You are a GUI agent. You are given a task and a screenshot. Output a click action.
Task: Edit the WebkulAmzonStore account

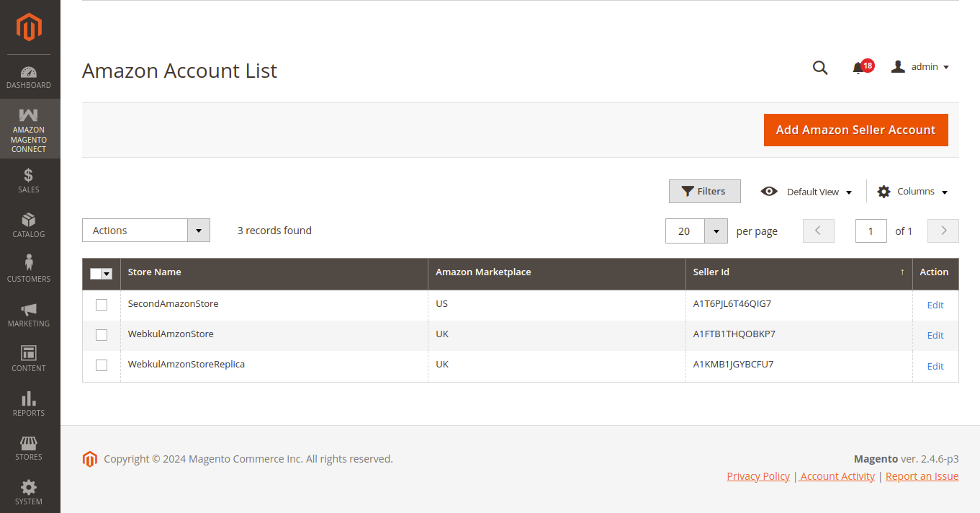(x=935, y=335)
